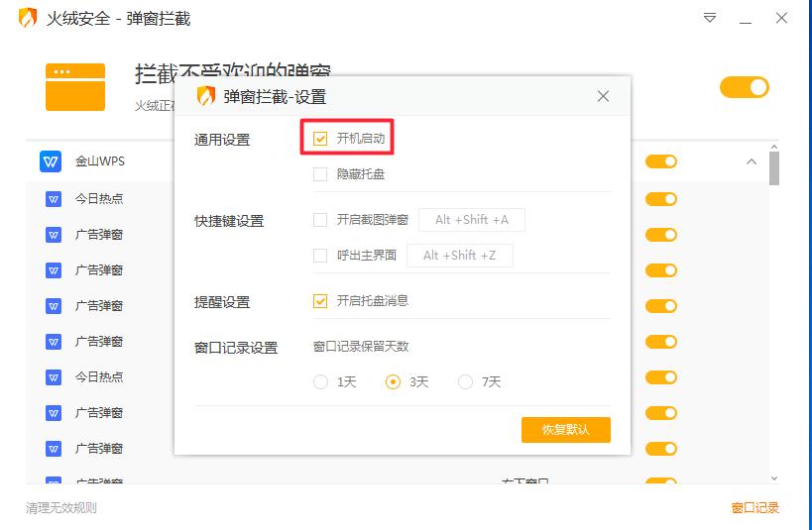Collapse the 金山WPS group chevron
The width and height of the screenshot is (812, 530).
pyautogui.click(x=752, y=161)
